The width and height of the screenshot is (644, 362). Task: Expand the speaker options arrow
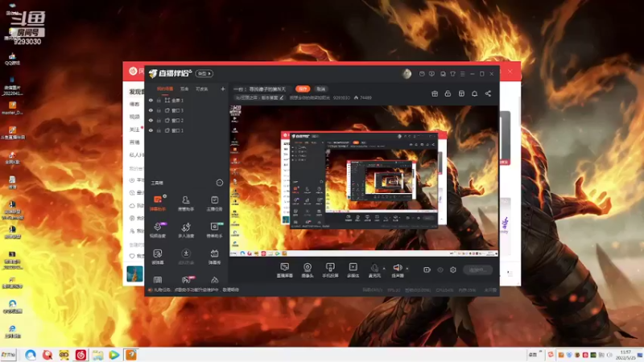coord(407,269)
